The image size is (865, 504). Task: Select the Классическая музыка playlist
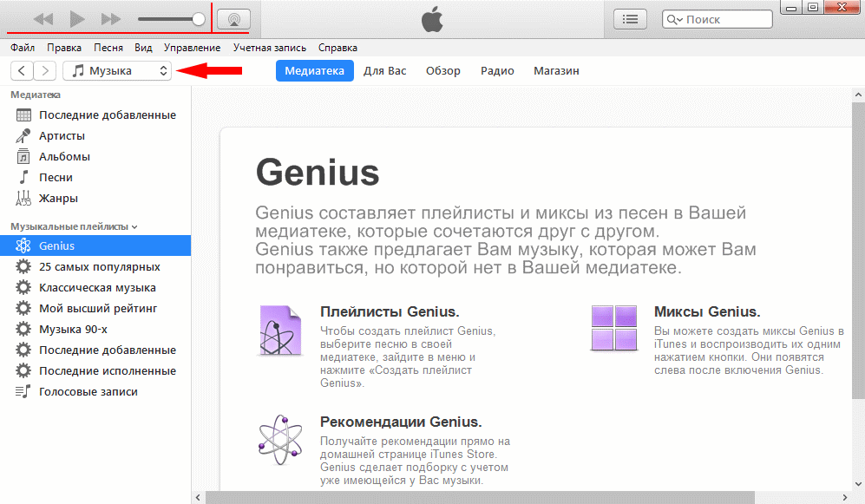87,287
